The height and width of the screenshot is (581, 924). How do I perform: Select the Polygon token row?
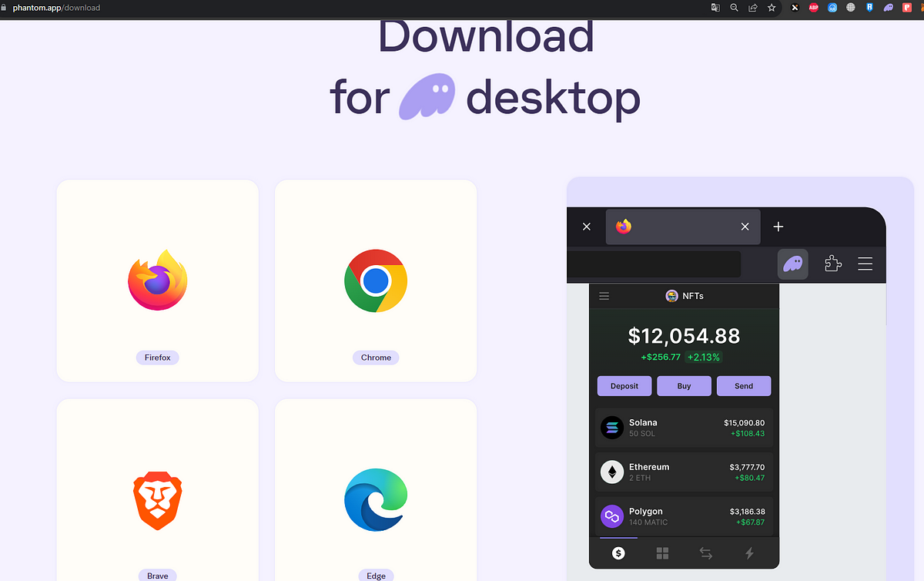point(684,516)
